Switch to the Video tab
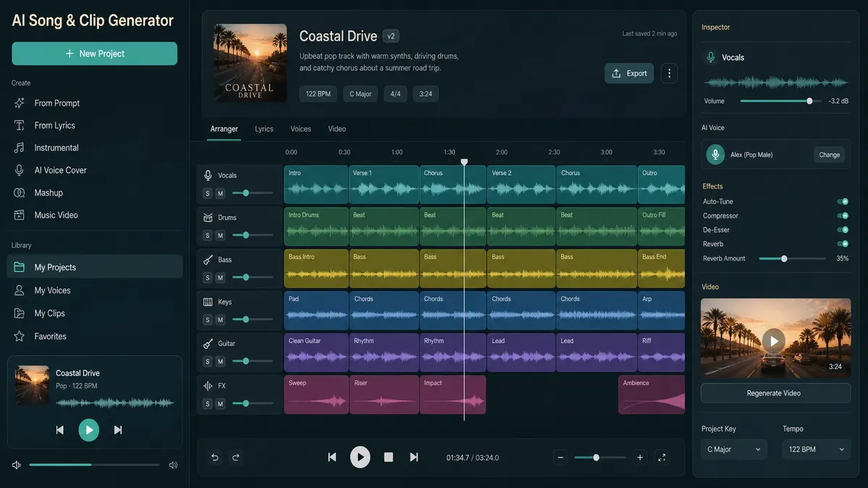Screen dimensions: 868x488 [337, 129]
